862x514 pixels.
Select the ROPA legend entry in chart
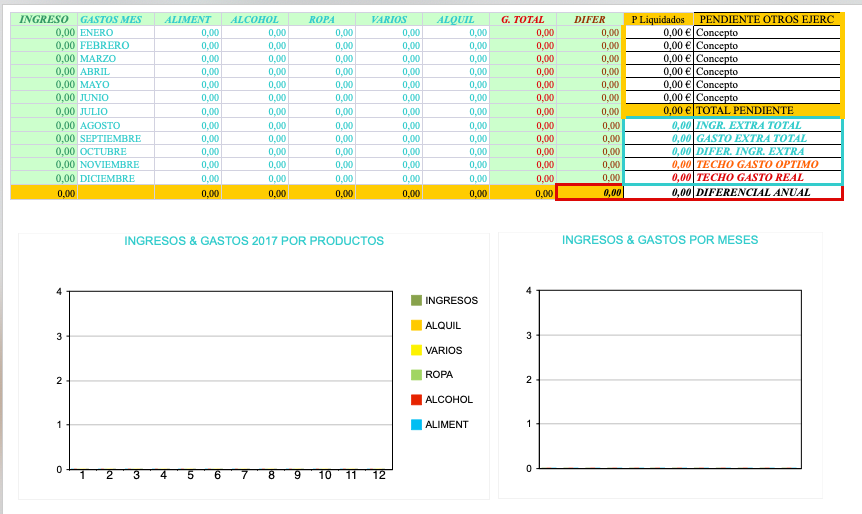(x=438, y=375)
